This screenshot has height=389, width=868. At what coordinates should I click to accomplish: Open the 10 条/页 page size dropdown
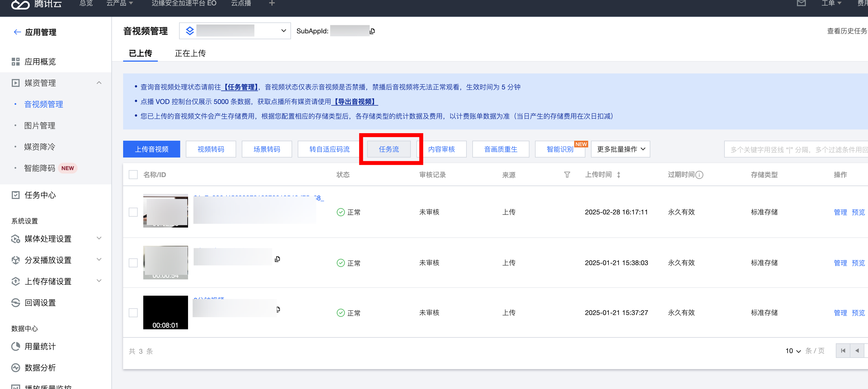point(793,351)
